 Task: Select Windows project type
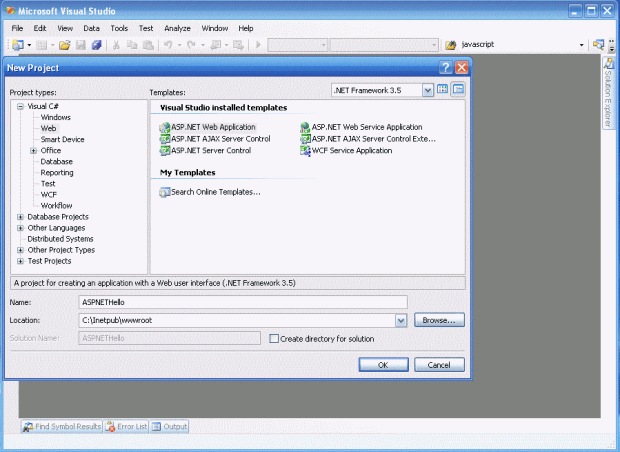pos(56,117)
